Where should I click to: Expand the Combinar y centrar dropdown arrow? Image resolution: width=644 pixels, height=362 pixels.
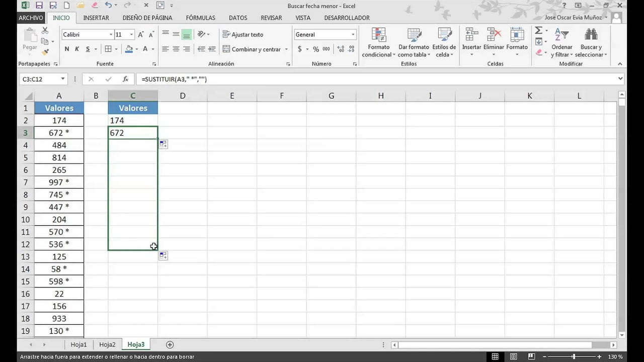pyautogui.click(x=286, y=49)
